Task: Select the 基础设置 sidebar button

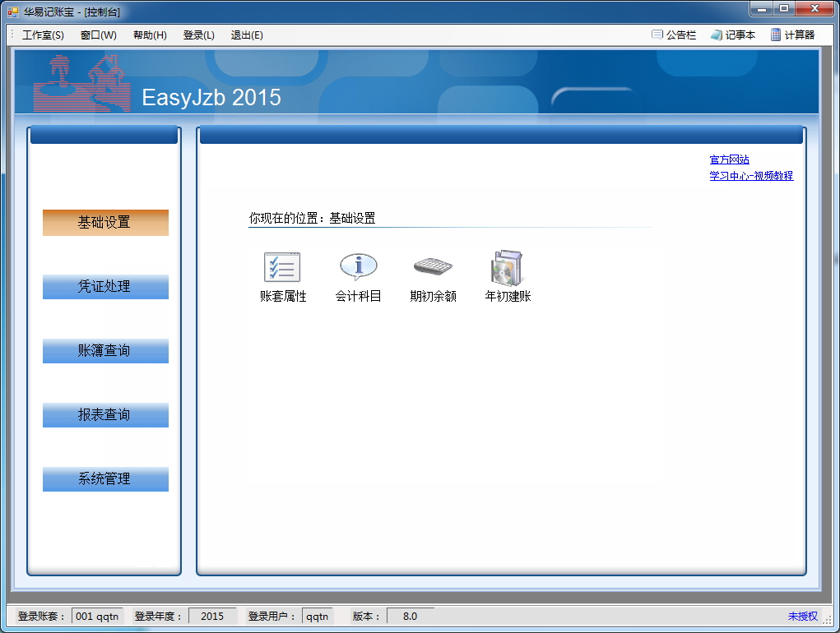Action: [105, 223]
